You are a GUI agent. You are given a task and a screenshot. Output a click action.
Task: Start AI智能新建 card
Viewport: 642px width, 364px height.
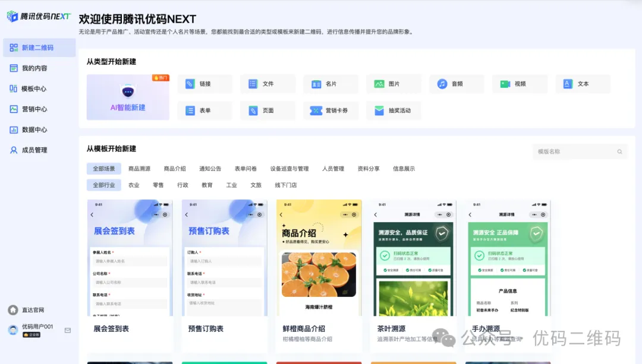tap(128, 97)
